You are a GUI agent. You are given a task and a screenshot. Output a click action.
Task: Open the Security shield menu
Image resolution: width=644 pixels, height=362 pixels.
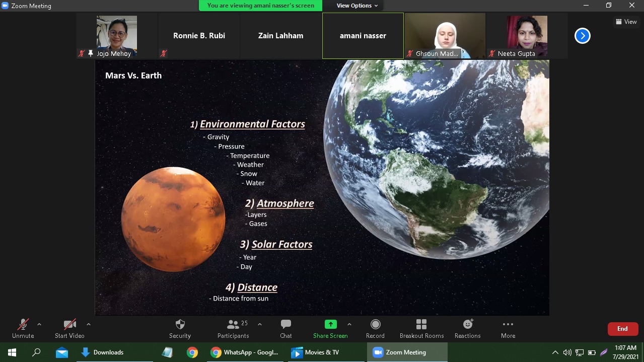tap(180, 329)
